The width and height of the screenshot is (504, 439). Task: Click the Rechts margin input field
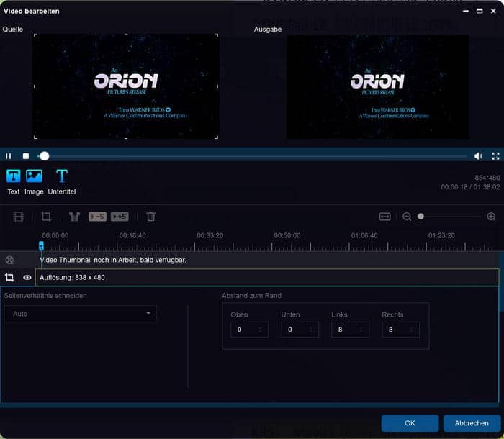[x=400, y=330]
